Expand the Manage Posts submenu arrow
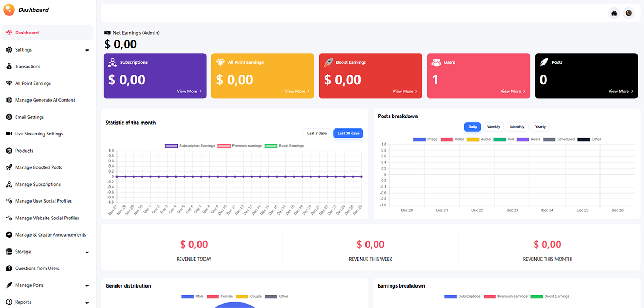The height and width of the screenshot is (308, 644). [x=87, y=286]
